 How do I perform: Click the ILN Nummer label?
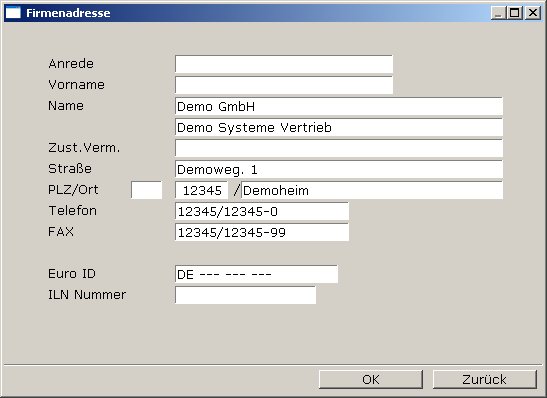coord(87,295)
